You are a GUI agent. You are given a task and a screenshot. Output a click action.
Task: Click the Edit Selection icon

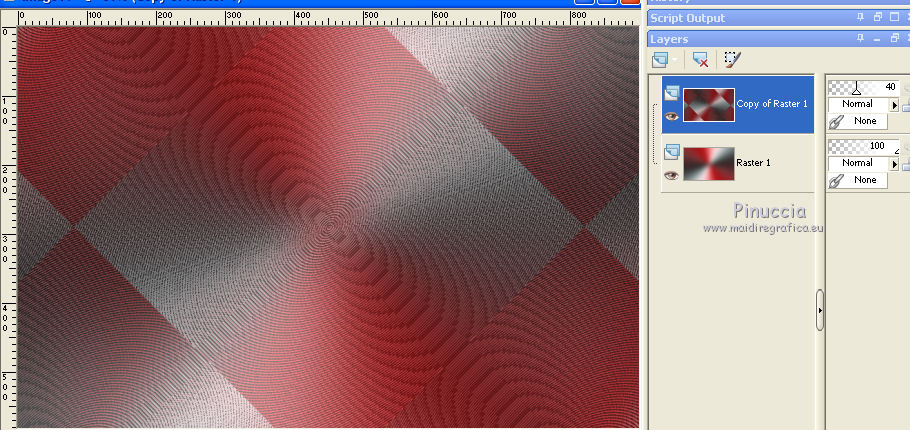(733, 59)
